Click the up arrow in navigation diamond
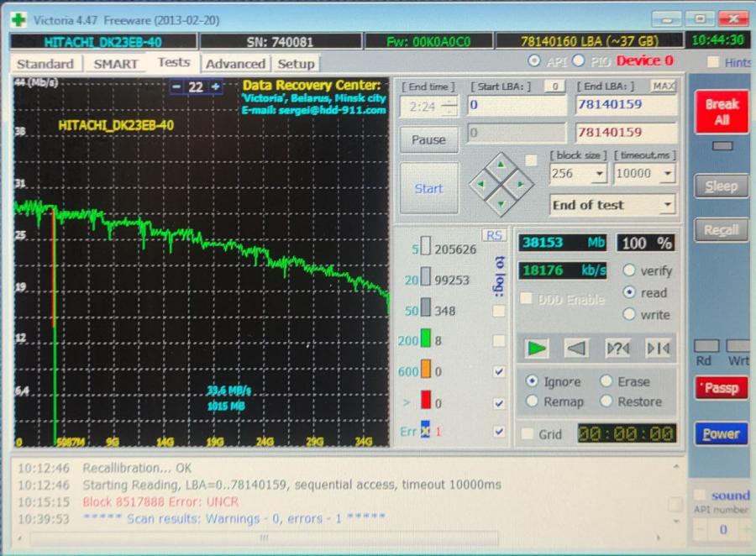The height and width of the screenshot is (556, 756). pyautogui.click(x=501, y=165)
